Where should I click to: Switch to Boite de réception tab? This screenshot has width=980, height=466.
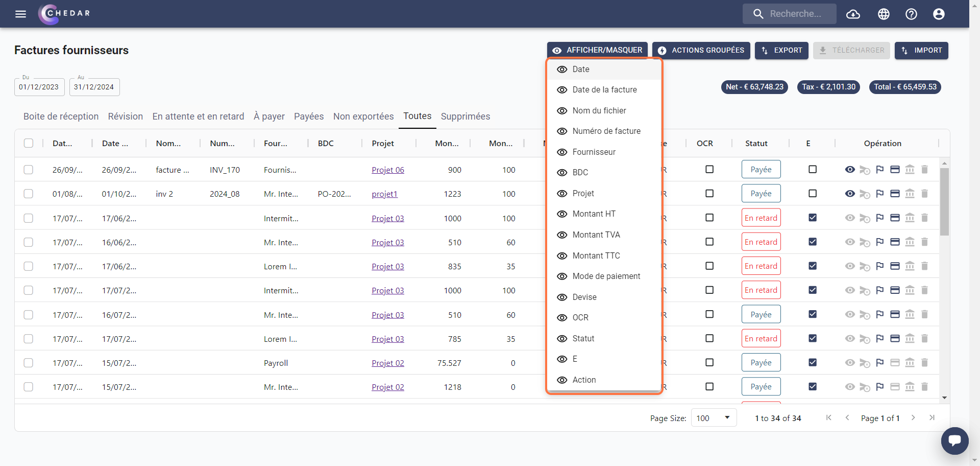pos(61,116)
